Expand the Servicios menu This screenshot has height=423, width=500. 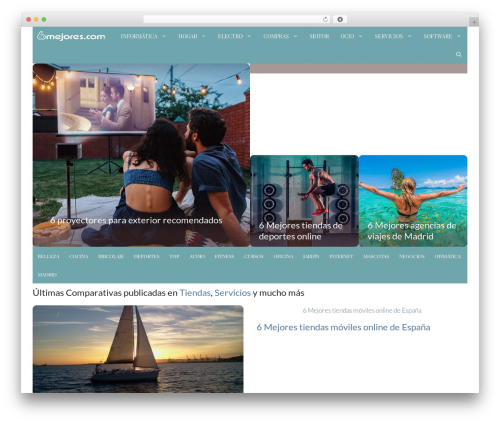pyautogui.click(x=393, y=36)
